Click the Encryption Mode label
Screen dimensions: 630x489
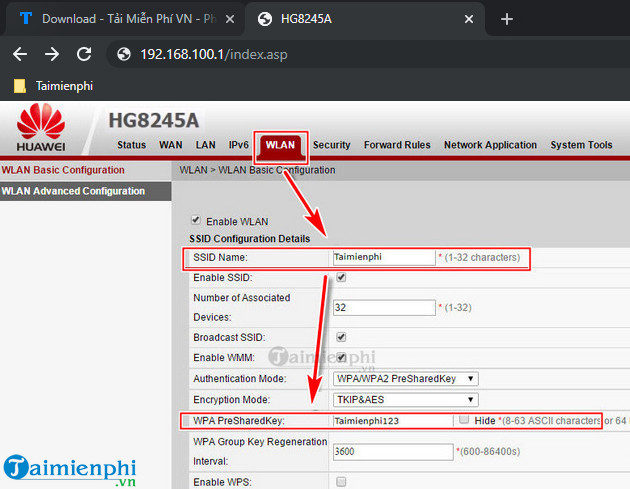click(x=231, y=399)
